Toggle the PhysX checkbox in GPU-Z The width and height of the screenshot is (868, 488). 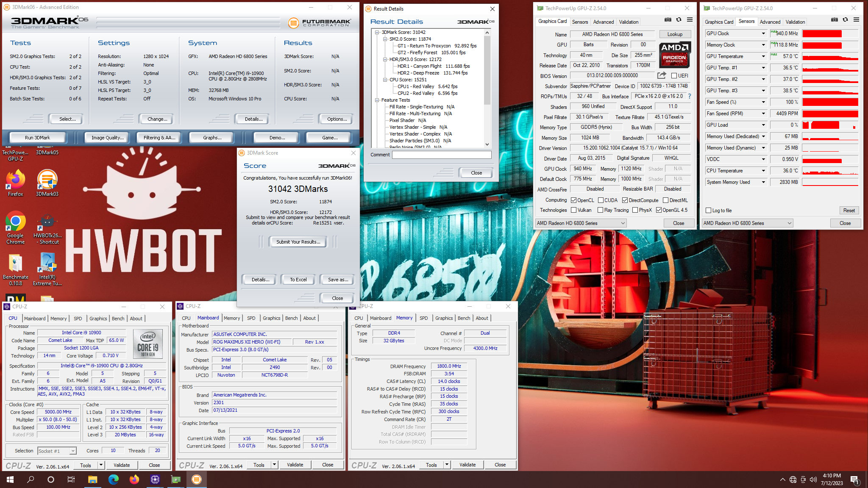point(635,210)
